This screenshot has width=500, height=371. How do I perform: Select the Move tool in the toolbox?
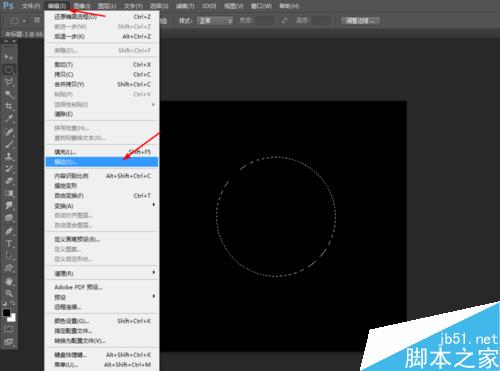[9, 57]
